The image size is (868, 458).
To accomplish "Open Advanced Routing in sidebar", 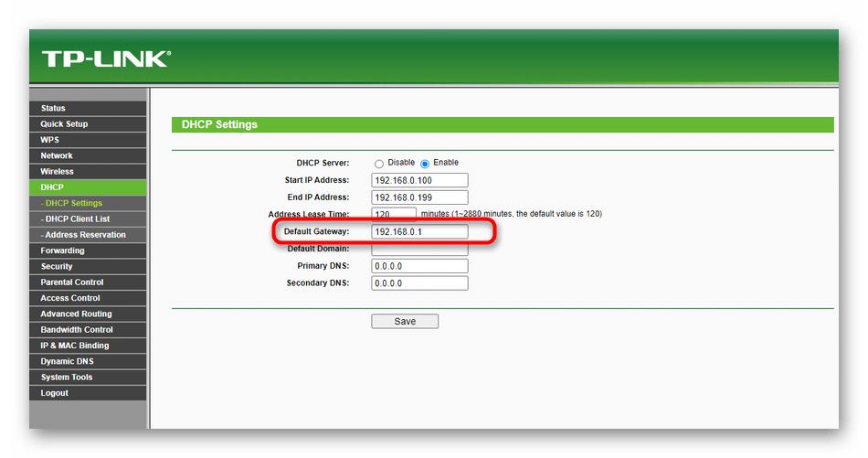I will (88, 314).
